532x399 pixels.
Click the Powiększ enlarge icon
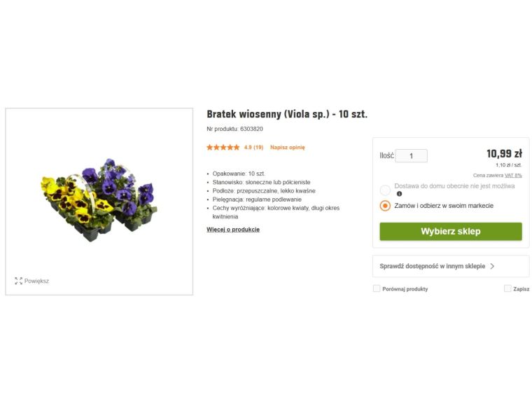click(18, 281)
